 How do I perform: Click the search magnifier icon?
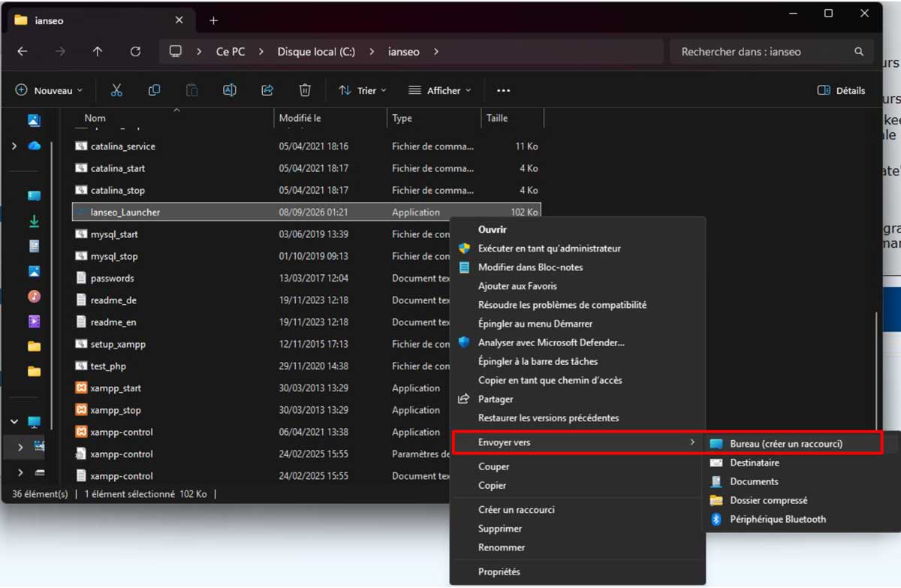859,52
